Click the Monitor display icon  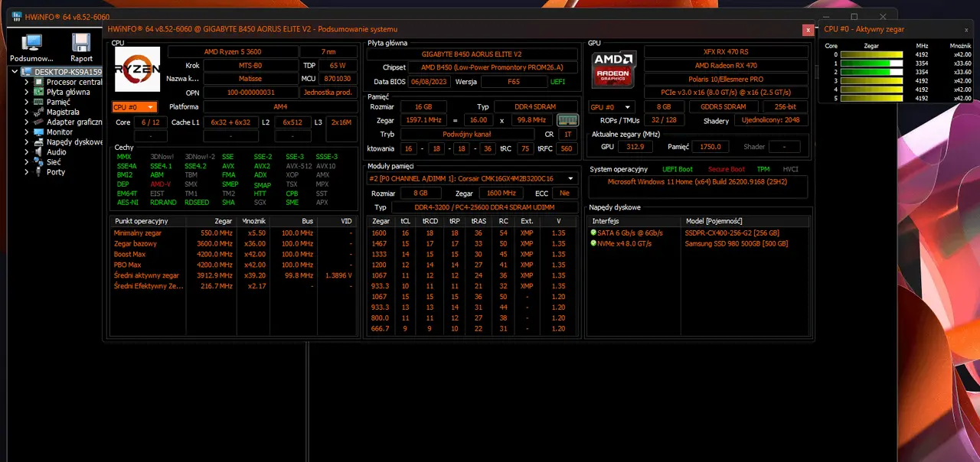(40, 132)
